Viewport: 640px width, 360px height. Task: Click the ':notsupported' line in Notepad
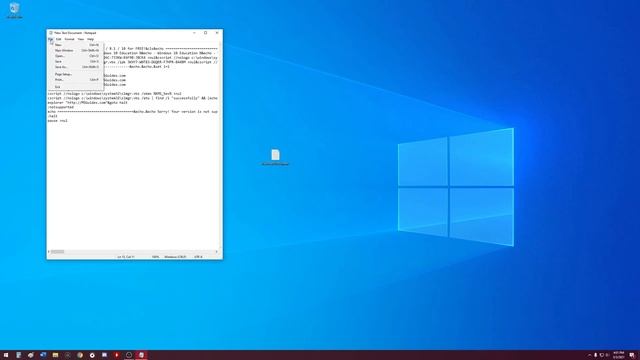60,107
